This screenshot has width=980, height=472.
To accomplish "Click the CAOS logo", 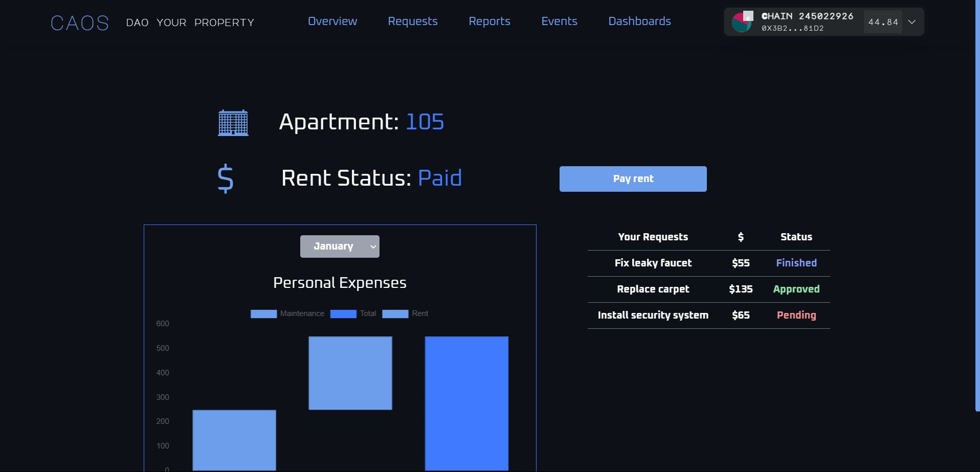I will click(x=80, y=23).
